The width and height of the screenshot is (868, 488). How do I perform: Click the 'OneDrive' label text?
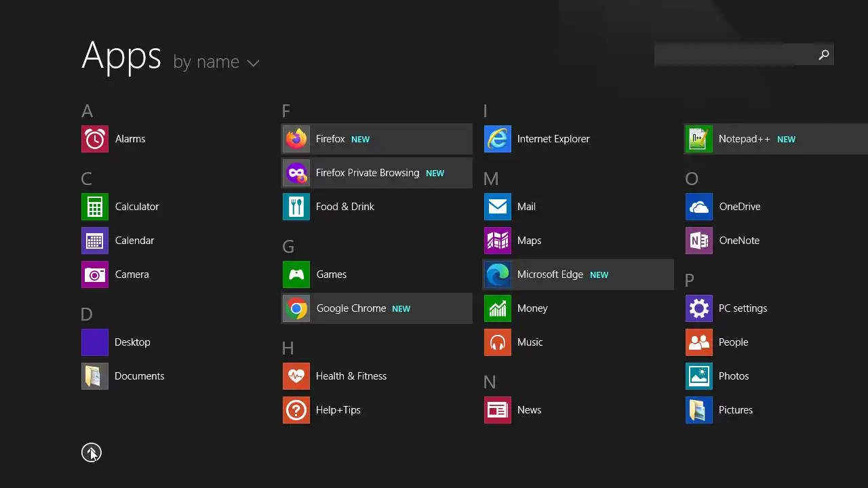pyautogui.click(x=740, y=207)
